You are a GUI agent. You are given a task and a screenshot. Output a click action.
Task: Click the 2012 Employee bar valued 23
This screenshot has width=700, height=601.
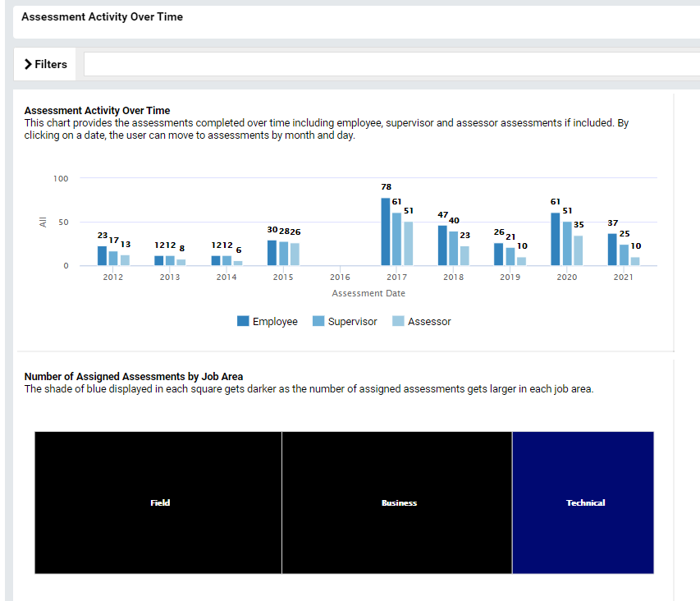[103, 256]
